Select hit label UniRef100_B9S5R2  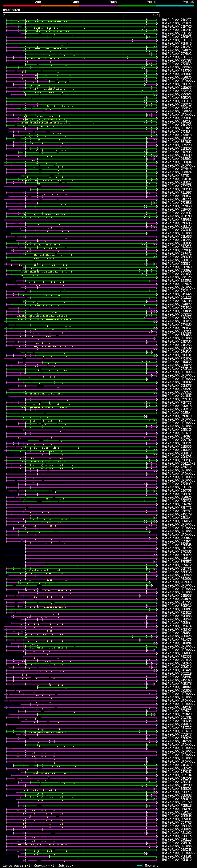pyautogui.click(x=177, y=281)
